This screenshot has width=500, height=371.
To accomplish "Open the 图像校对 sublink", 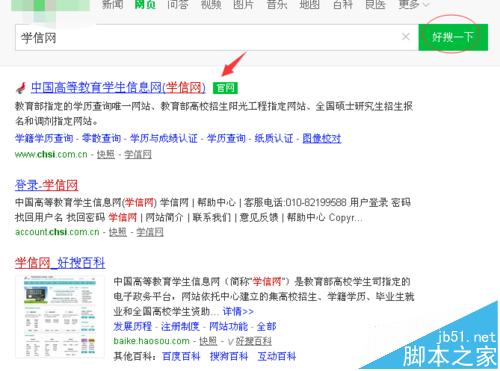I will point(322,138).
